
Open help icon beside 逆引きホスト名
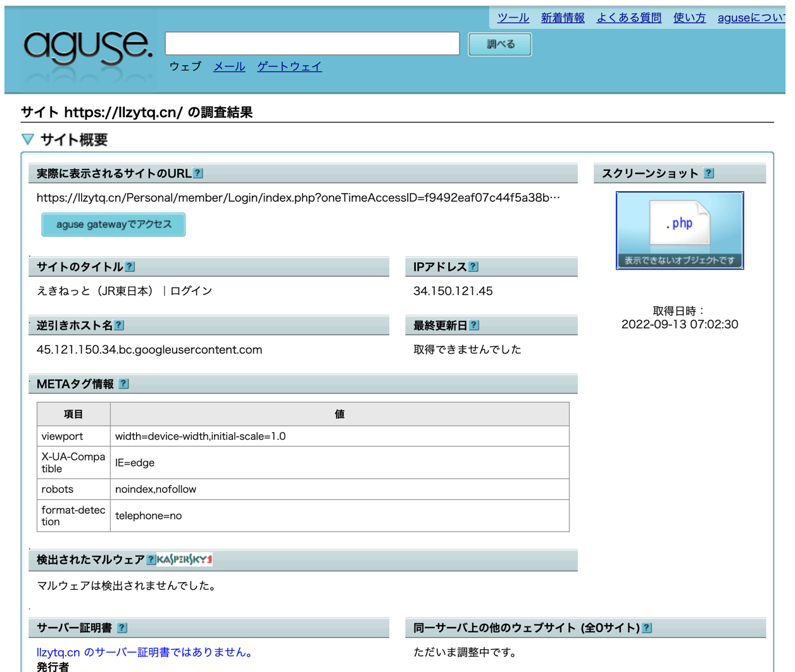click(x=119, y=325)
